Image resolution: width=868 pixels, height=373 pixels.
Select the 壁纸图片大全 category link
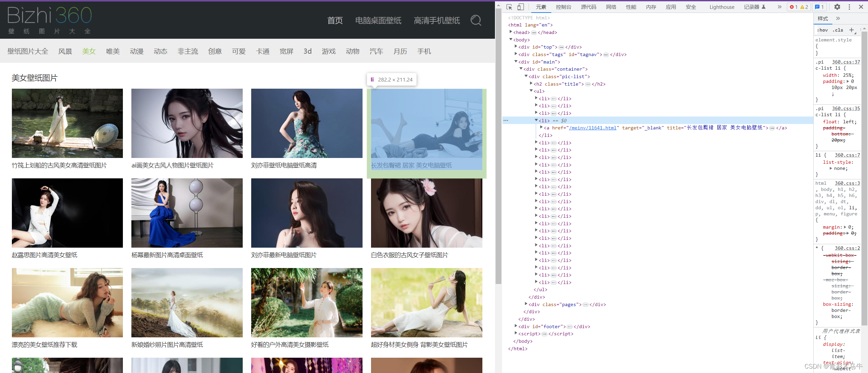(x=28, y=51)
